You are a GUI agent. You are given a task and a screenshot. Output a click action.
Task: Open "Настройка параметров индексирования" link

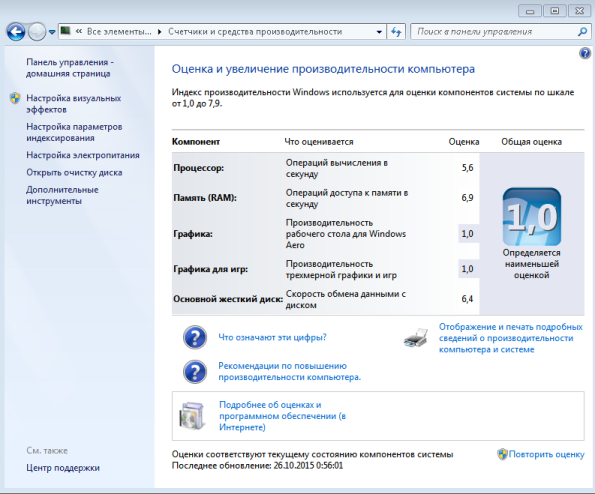[x=74, y=132]
